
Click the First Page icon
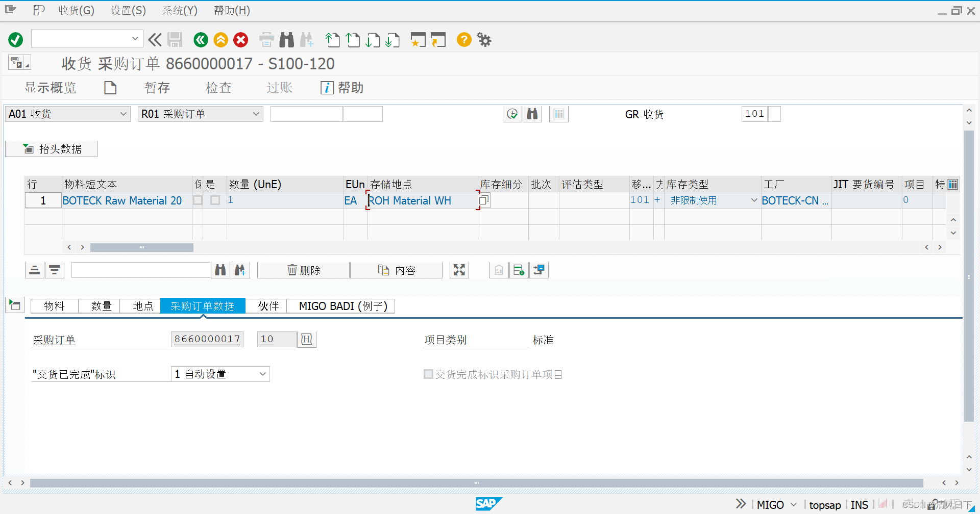tap(333, 40)
